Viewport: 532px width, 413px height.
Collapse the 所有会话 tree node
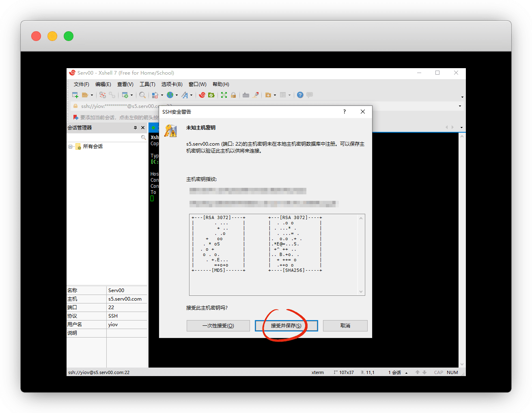[x=71, y=146]
